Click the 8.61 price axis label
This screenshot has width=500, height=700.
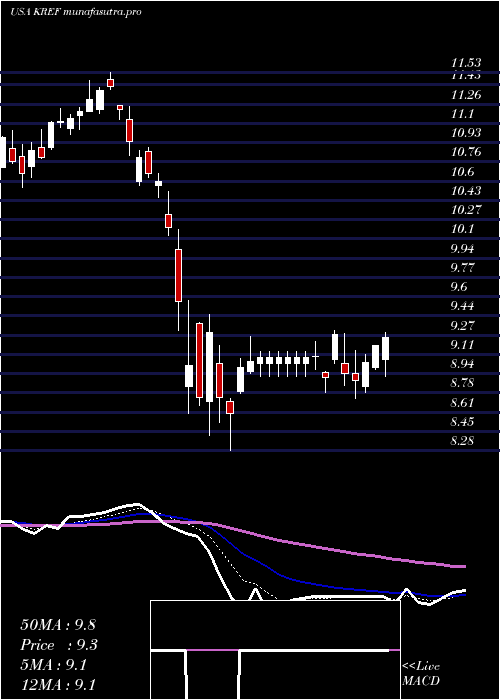click(x=462, y=403)
